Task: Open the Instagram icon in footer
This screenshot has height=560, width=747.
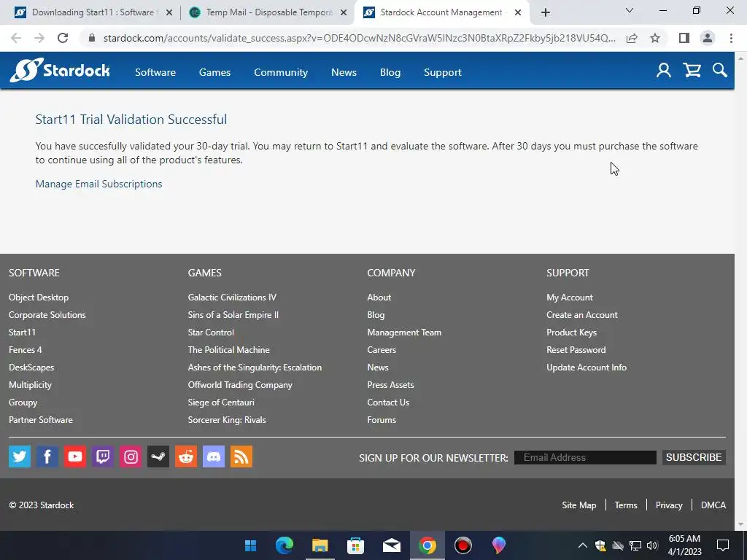Action: (131, 456)
